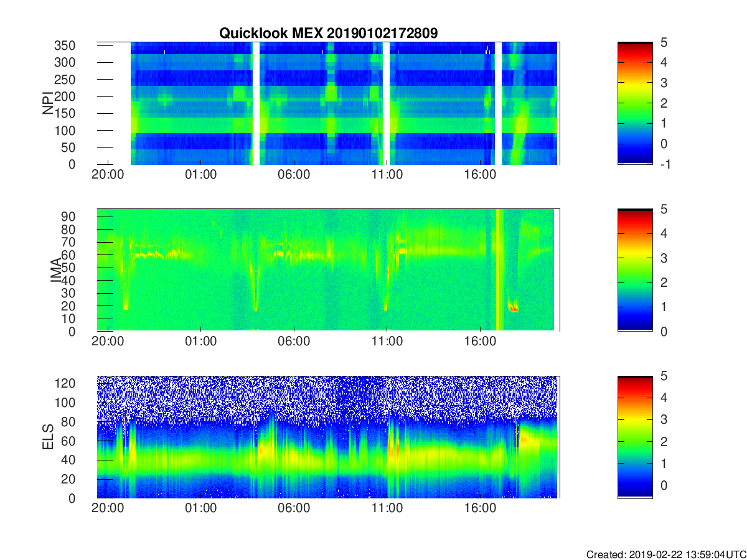Viewport: 747px width, 560px height.
Task: Pick the IMA panel colorbar
Action: [x=635, y=270]
